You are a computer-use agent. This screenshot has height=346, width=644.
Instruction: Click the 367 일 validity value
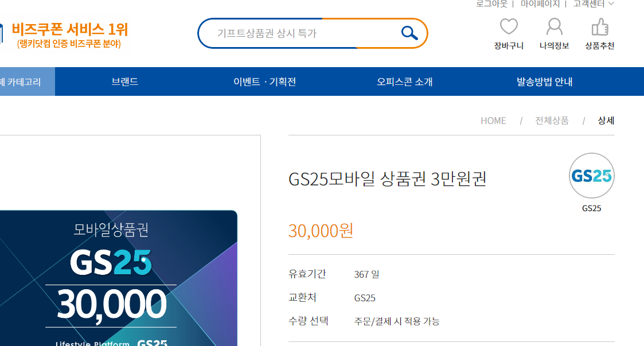367,274
